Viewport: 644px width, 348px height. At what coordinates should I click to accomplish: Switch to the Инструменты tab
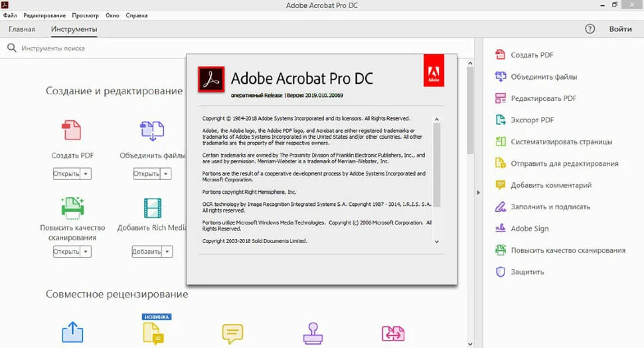click(74, 29)
